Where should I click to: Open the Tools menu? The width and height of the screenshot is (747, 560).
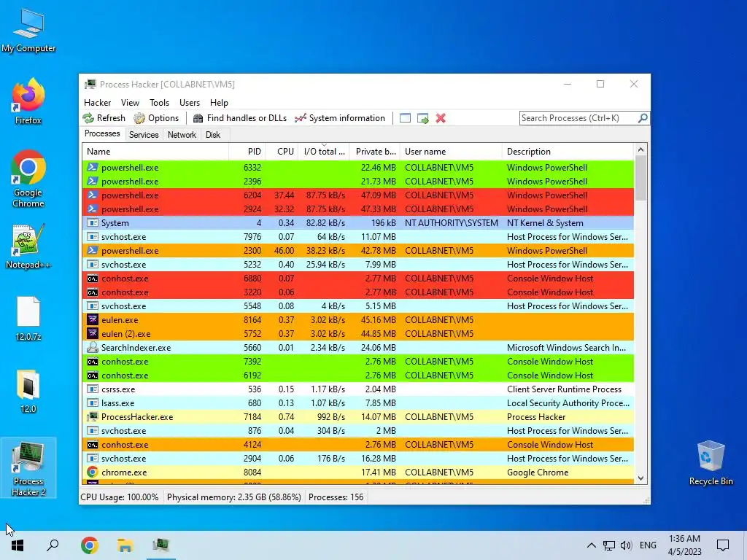click(x=159, y=103)
